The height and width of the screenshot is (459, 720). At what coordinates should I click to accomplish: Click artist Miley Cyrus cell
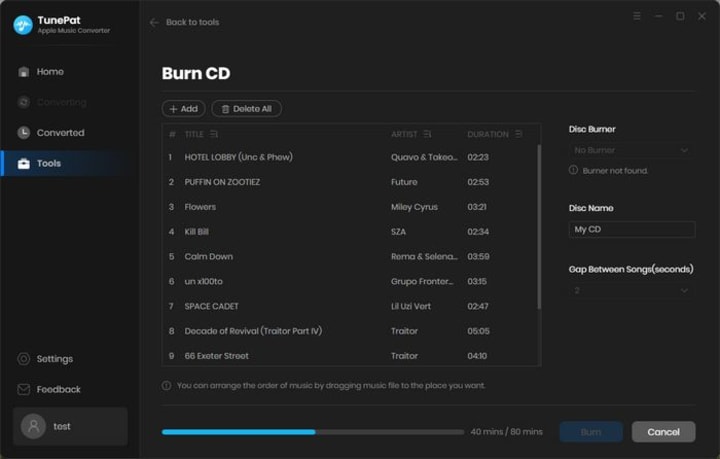(414, 207)
